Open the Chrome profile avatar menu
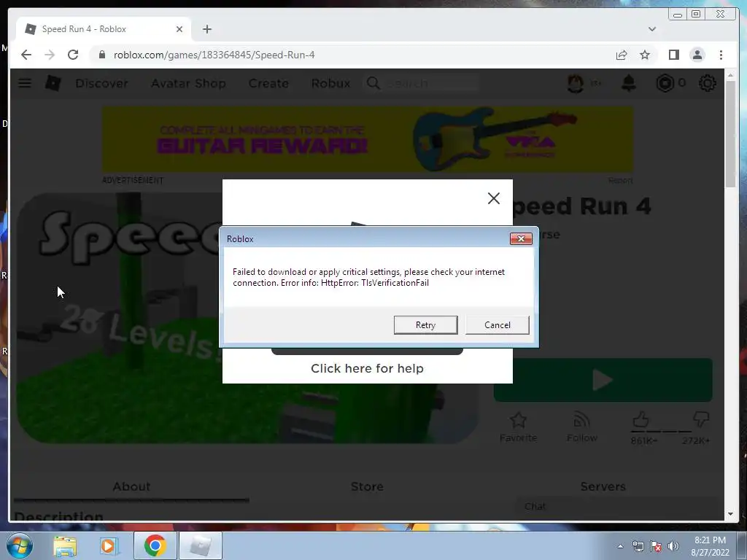This screenshot has width=747, height=560. click(x=697, y=55)
